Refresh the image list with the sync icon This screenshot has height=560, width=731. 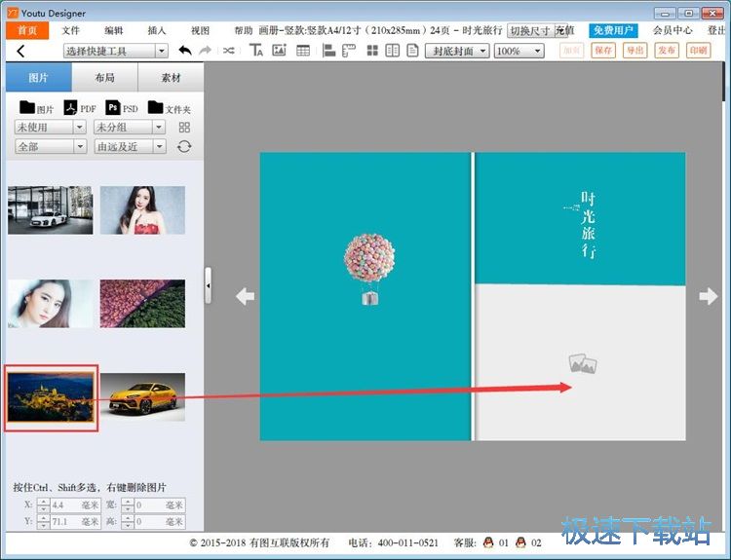184,146
